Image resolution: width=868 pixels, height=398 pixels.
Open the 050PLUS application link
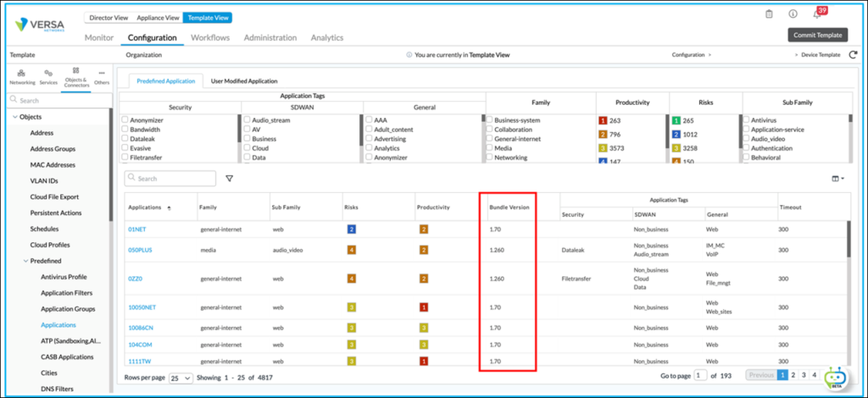click(x=140, y=250)
